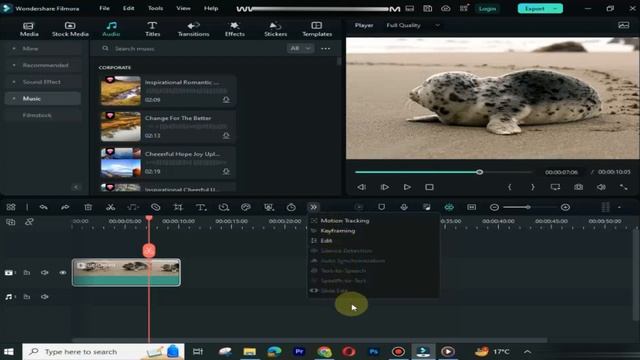Open the Tools menu
The height and width of the screenshot is (360, 640).
coord(155,8)
